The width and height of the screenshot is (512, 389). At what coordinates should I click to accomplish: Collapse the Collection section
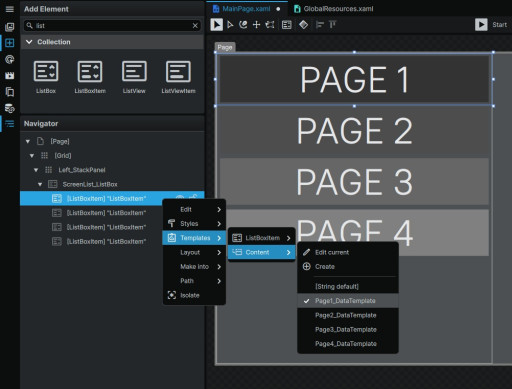coord(29,42)
